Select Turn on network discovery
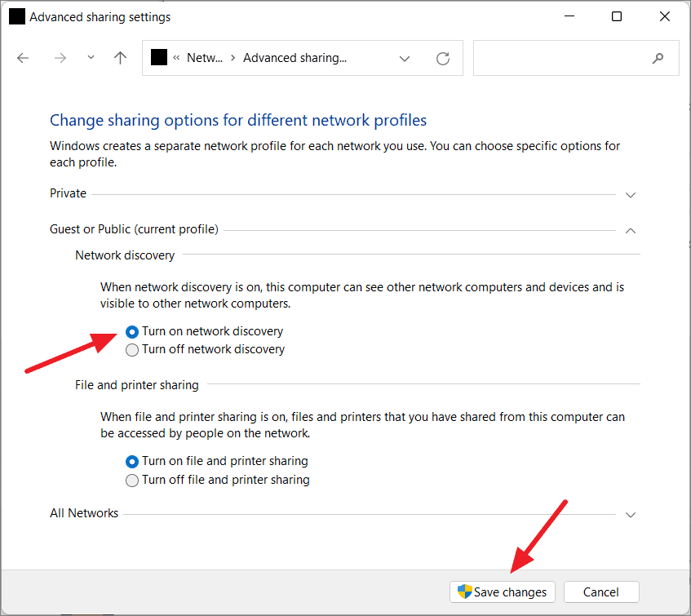The image size is (691, 616). coord(132,331)
